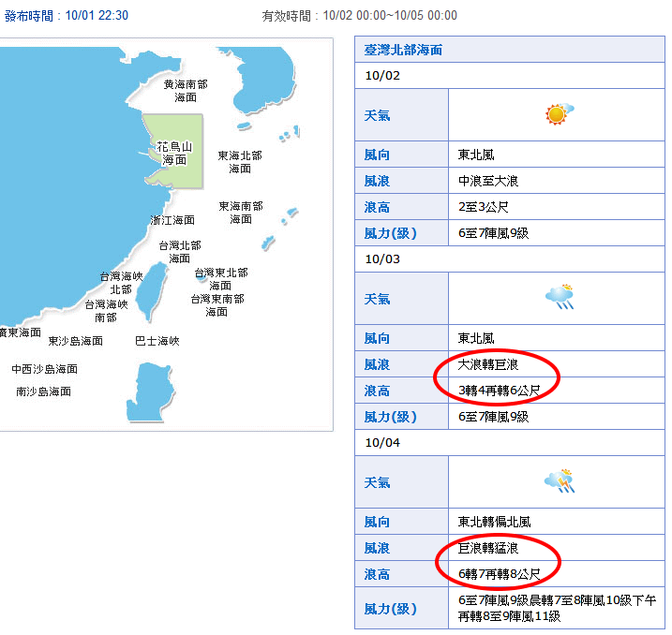Choose 台灣東南部海面 map label
The image size is (672, 635).
coord(217,305)
